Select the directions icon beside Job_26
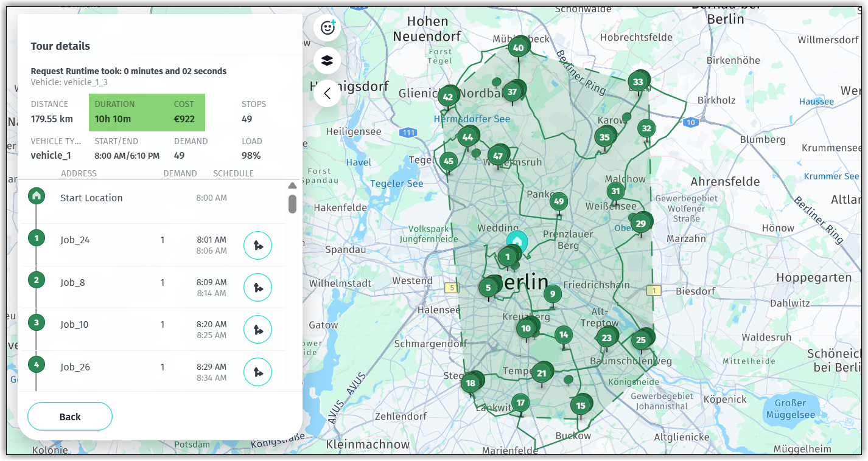The height and width of the screenshot is (461, 868). pos(257,372)
